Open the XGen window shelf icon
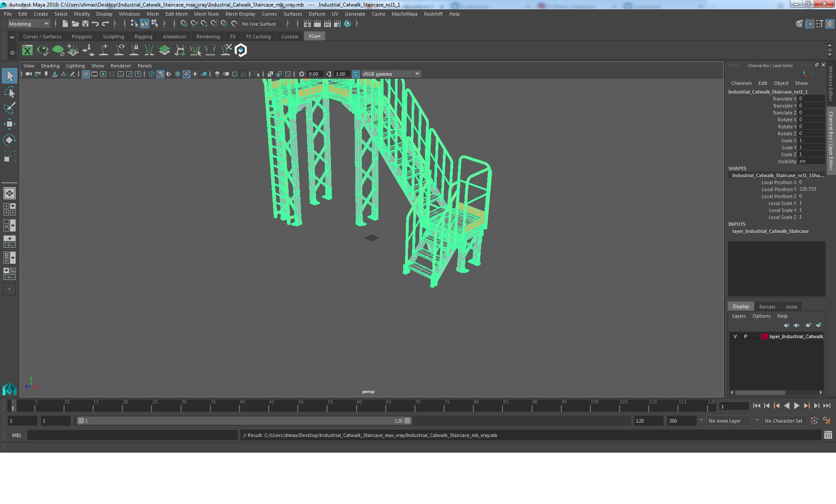This screenshot has width=836, height=504. click(x=27, y=50)
